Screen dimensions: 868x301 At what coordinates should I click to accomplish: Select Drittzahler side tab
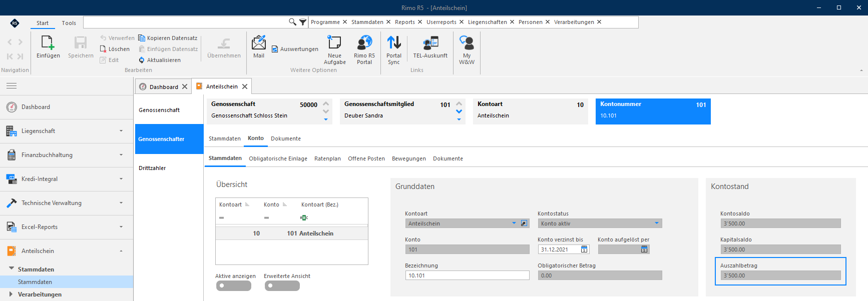(x=169, y=168)
